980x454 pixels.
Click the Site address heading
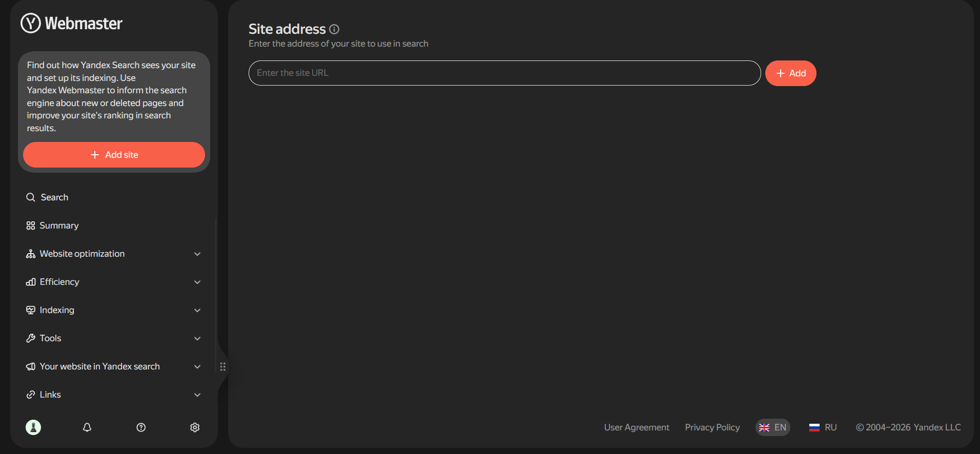point(287,29)
